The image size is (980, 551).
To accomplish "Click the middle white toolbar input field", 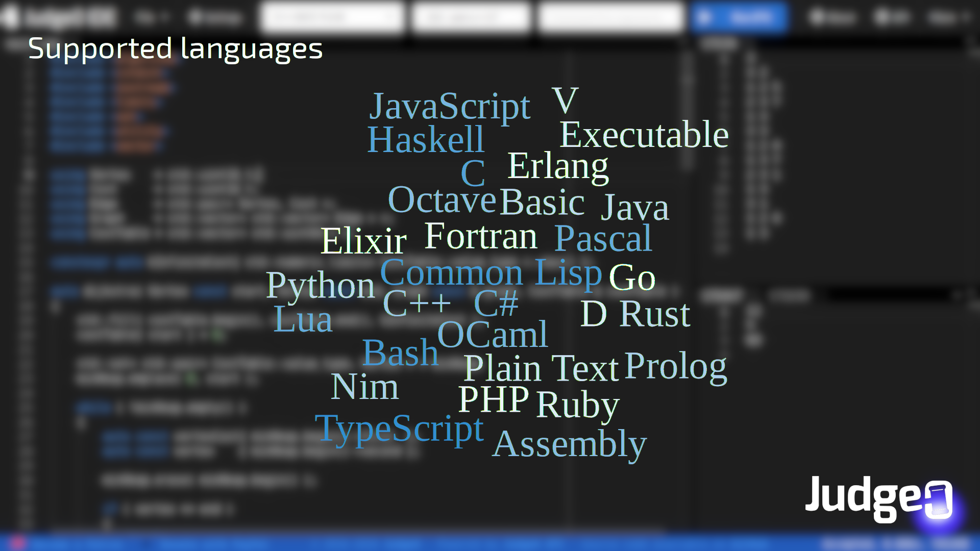I will click(471, 17).
